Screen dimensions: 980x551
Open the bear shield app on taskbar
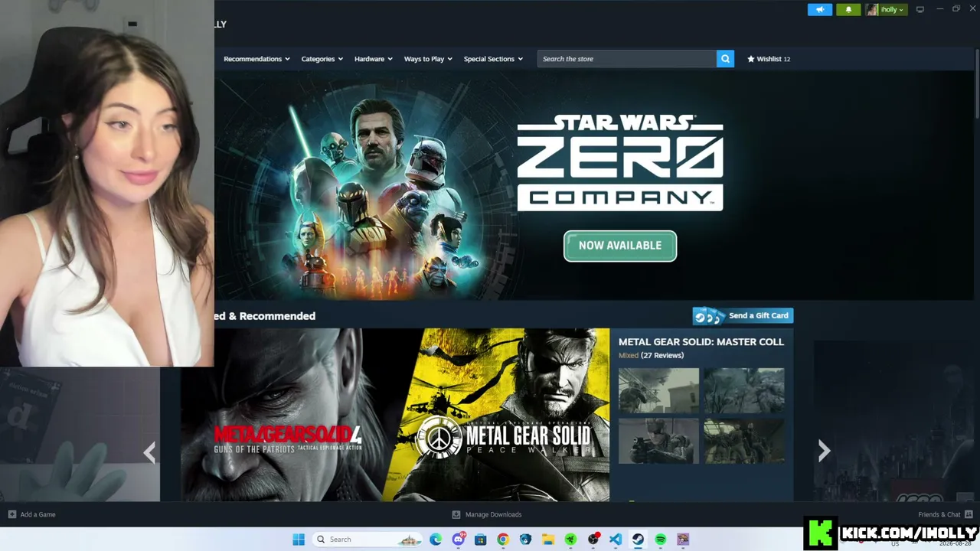(525, 540)
